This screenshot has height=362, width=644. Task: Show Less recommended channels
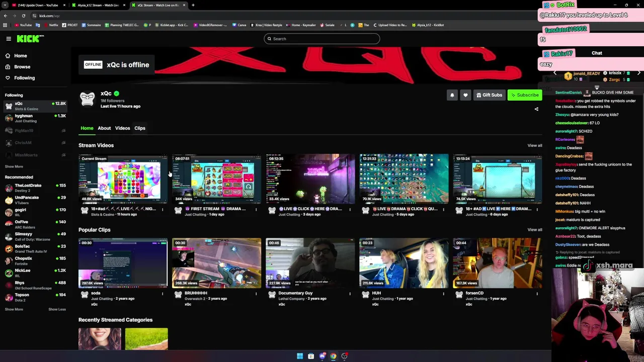[57, 309]
